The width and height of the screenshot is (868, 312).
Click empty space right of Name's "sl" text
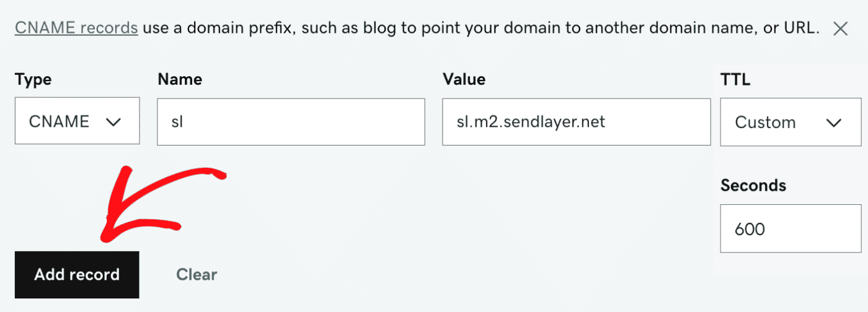coord(310,122)
